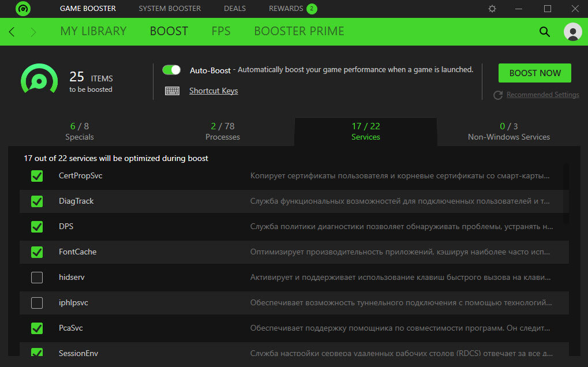Click the DPS service name
Screen dimensions: 588x367
tap(66, 226)
